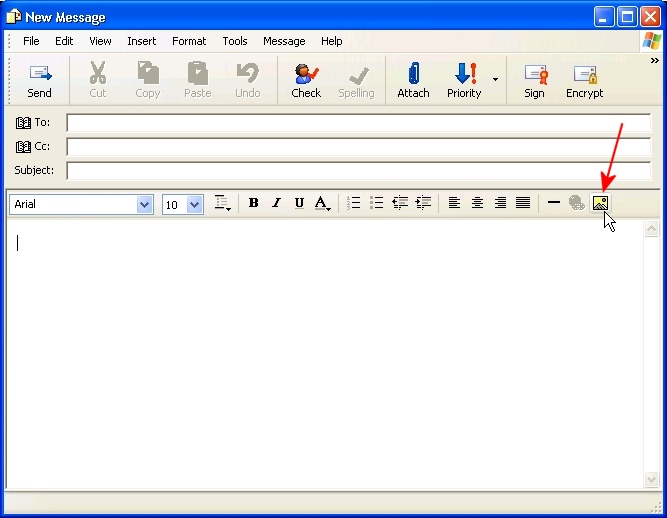Open the Tools menu
667x518 pixels.
point(235,41)
